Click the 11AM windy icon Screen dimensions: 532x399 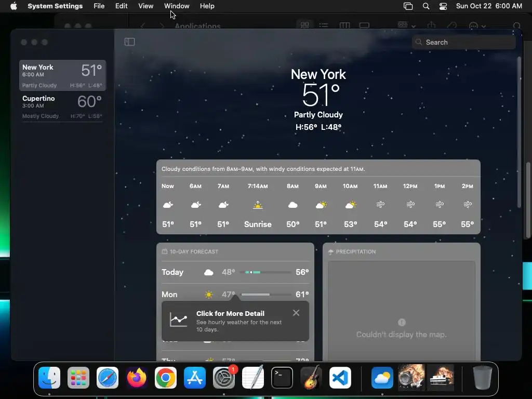point(380,204)
